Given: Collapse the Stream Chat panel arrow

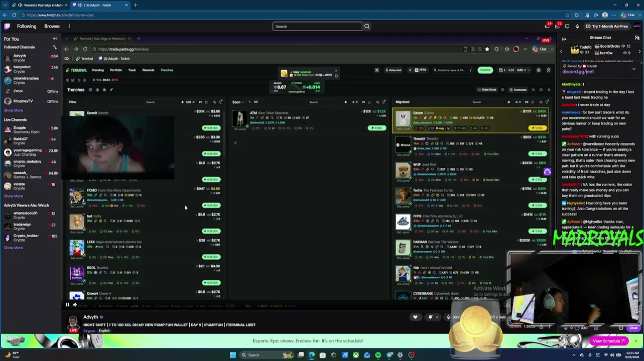Looking at the screenshot, I should click(x=564, y=39).
